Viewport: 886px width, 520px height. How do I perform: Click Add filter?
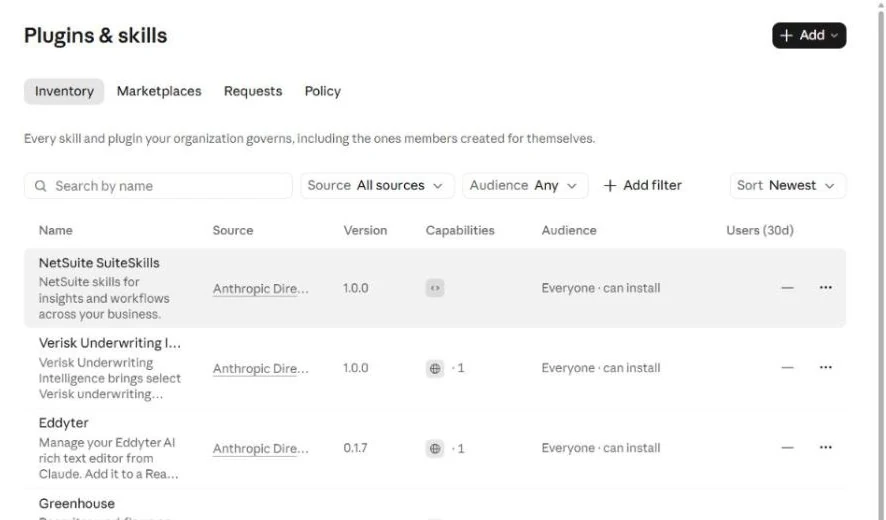click(x=642, y=185)
